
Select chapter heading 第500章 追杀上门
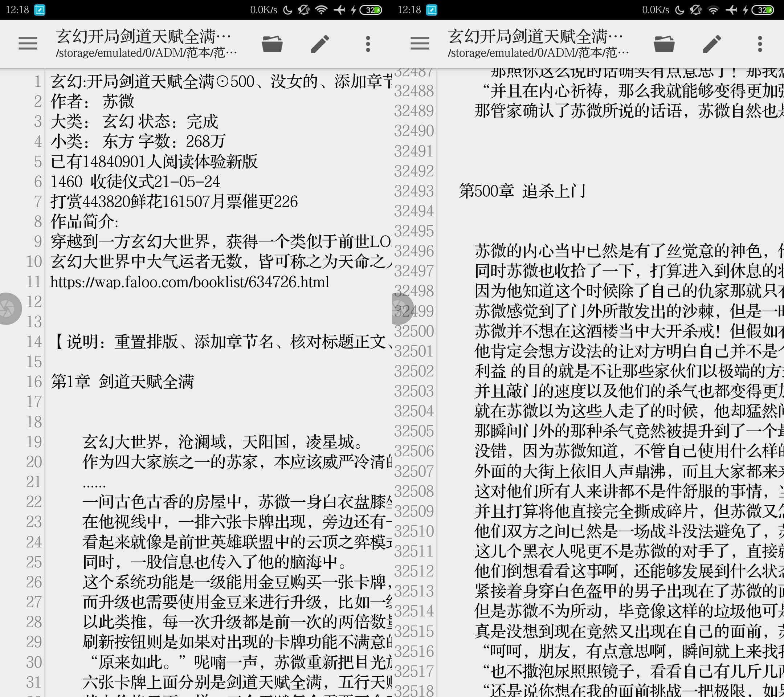[x=522, y=191]
